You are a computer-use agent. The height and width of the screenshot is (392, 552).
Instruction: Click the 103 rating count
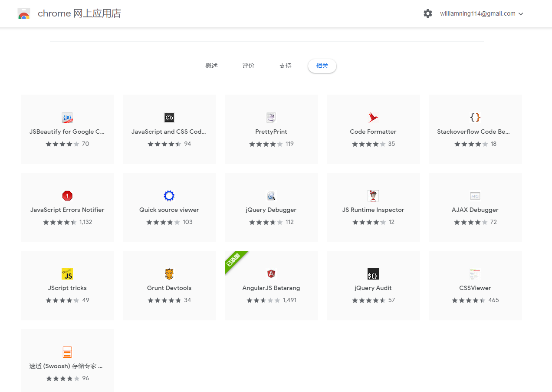click(188, 222)
